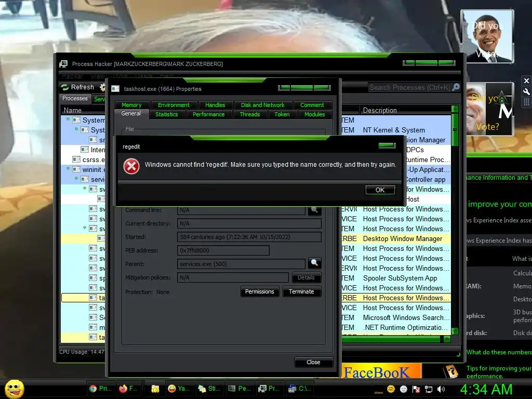The image size is (532, 399).
Task: Click the PEB address field
Action: 223,250
